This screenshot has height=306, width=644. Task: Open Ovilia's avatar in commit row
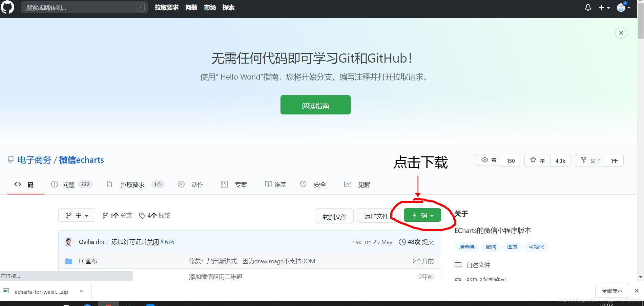pyautogui.click(x=69, y=242)
